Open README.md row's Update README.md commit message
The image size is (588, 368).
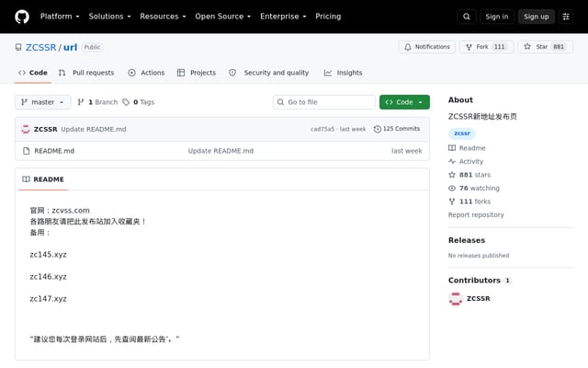click(220, 151)
